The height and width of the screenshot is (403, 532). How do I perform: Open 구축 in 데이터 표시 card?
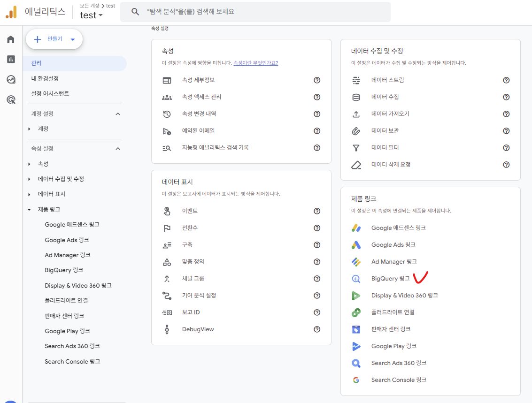coord(187,245)
